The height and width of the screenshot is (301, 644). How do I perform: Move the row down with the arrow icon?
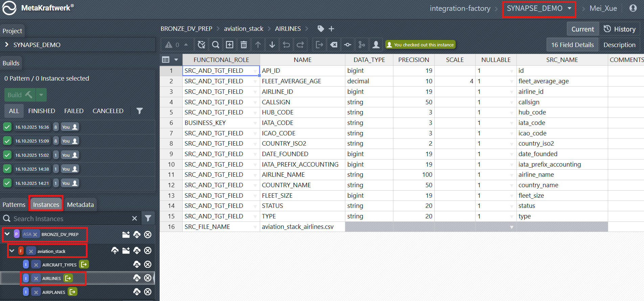(x=272, y=45)
